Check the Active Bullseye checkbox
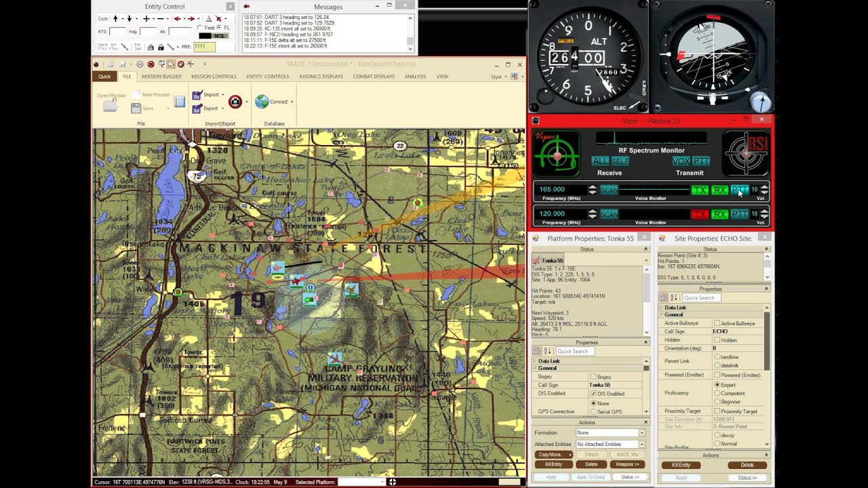 click(x=717, y=323)
